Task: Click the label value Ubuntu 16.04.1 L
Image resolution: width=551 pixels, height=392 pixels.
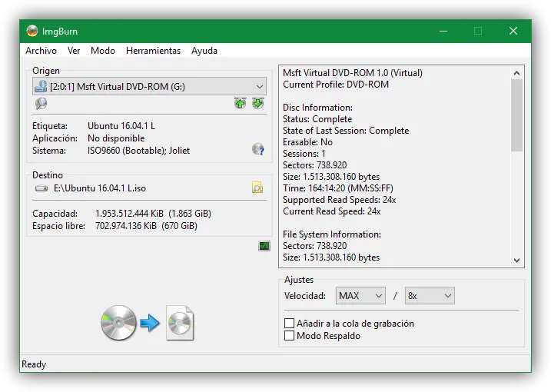Action: 121,126
